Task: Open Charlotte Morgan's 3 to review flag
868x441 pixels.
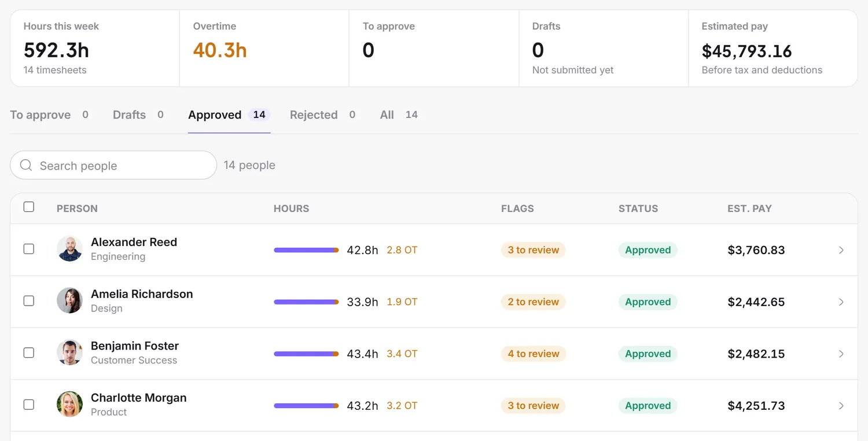Action: (534, 406)
